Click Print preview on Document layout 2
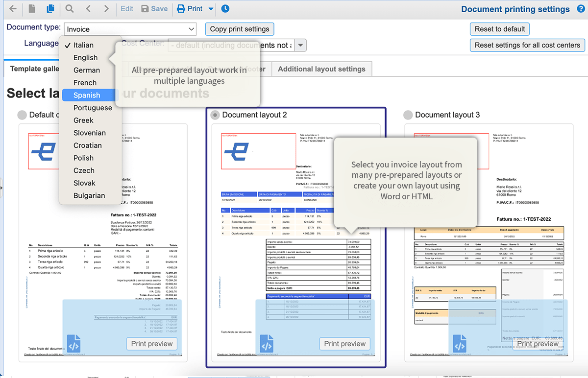 pyautogui.click(x=344, y=344)
